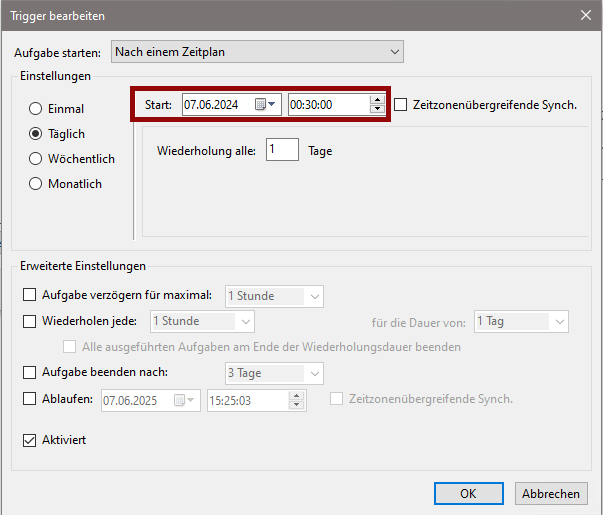The image size is (603, 515).
Task: Click the Erweiterte Einstellungen group label
Action: [83, 266]
